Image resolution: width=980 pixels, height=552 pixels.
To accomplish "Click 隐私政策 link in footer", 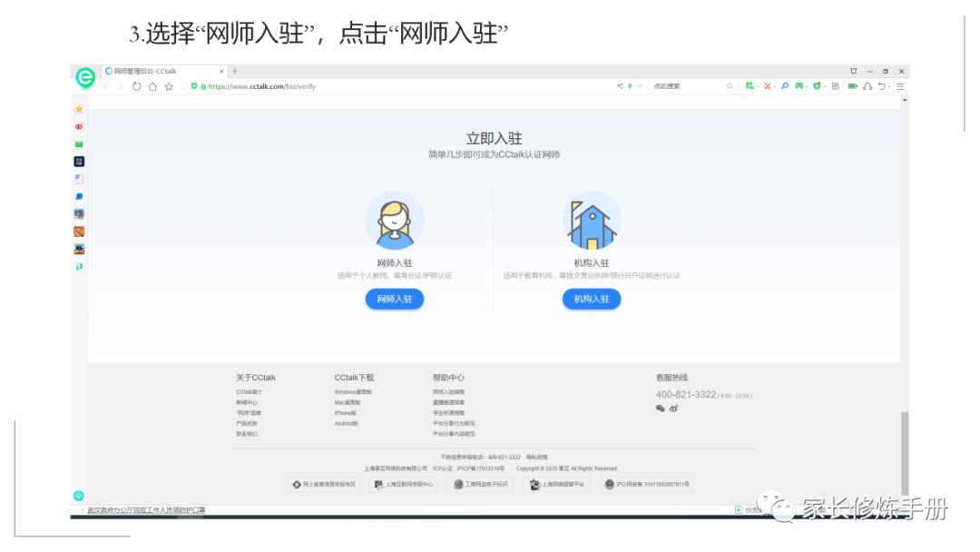I will (x=536, y=457).
